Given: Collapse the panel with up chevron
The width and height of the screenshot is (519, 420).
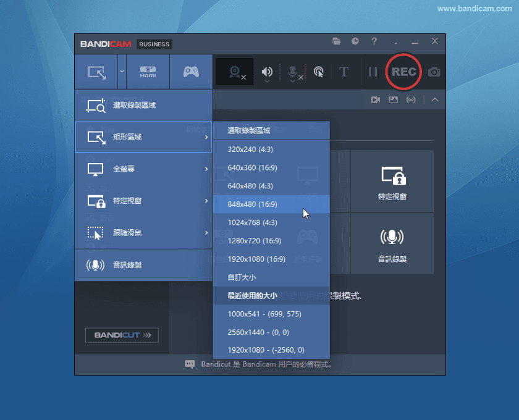Looking at the screenshot, I should [434, 99].
